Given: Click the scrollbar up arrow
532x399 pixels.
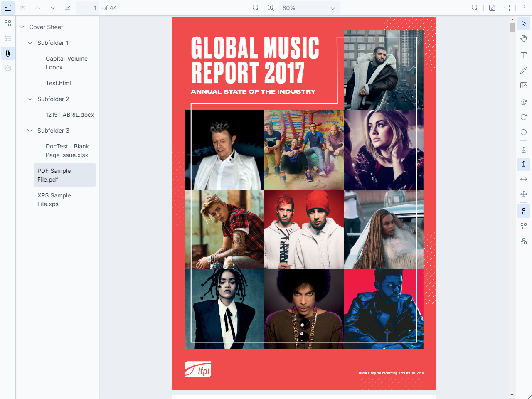Looking at the screenshot, I should 512,20.
